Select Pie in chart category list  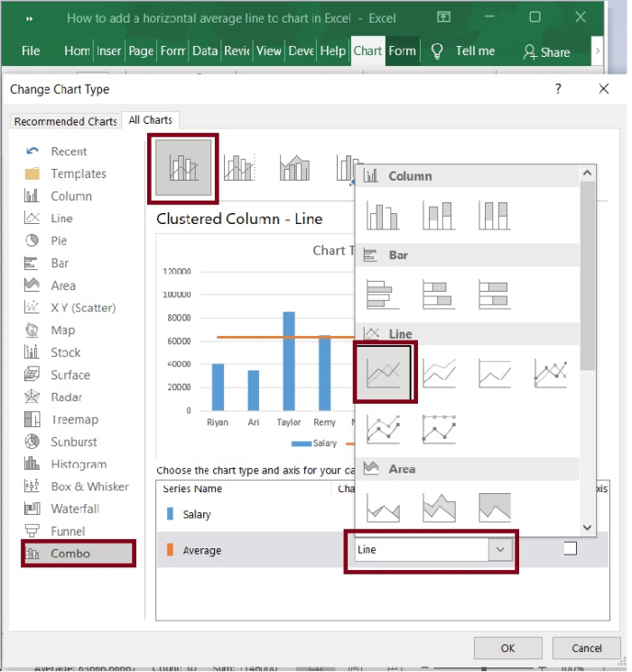pos(59,240)
